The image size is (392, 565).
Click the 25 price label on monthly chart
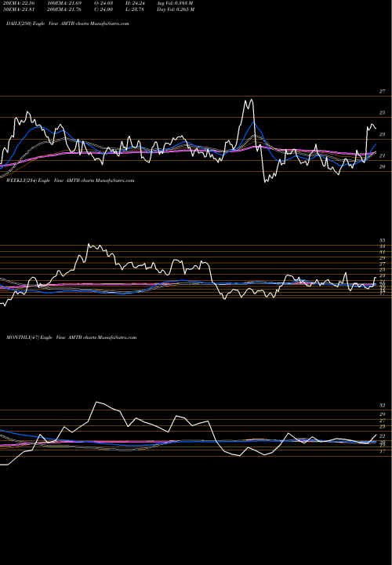click(383, 427)
